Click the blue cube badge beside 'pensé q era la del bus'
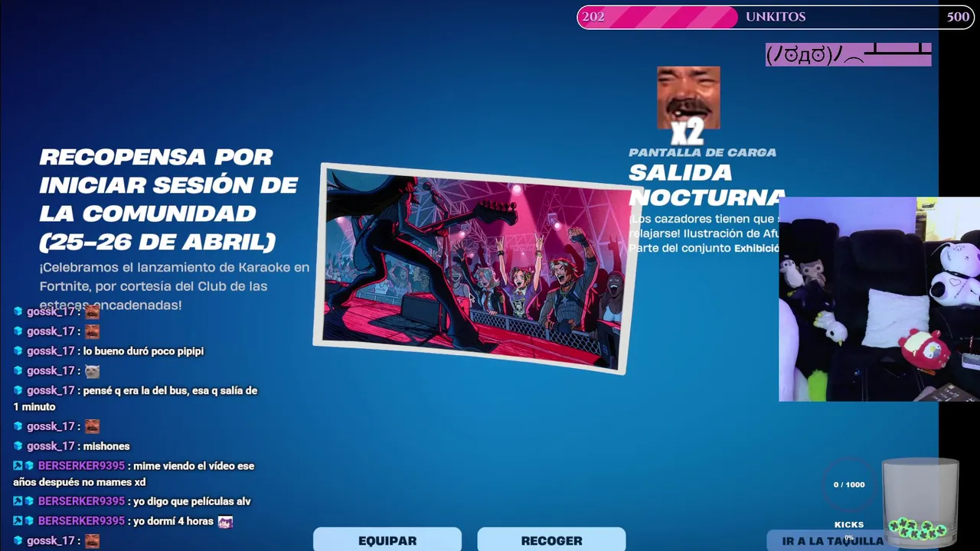The width and height of the screenshot is (980, 551). click(x=18, y=390)
